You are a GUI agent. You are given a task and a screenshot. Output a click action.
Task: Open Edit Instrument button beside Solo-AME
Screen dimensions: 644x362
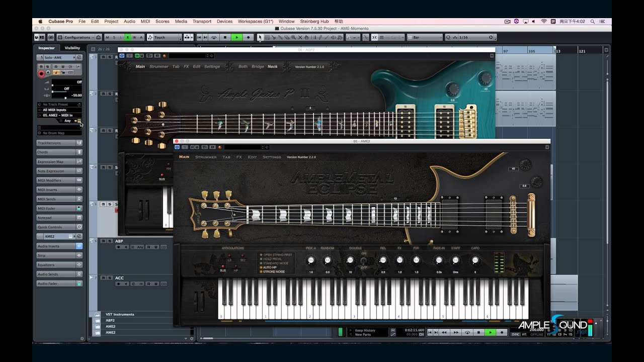(x=79, y=57)
